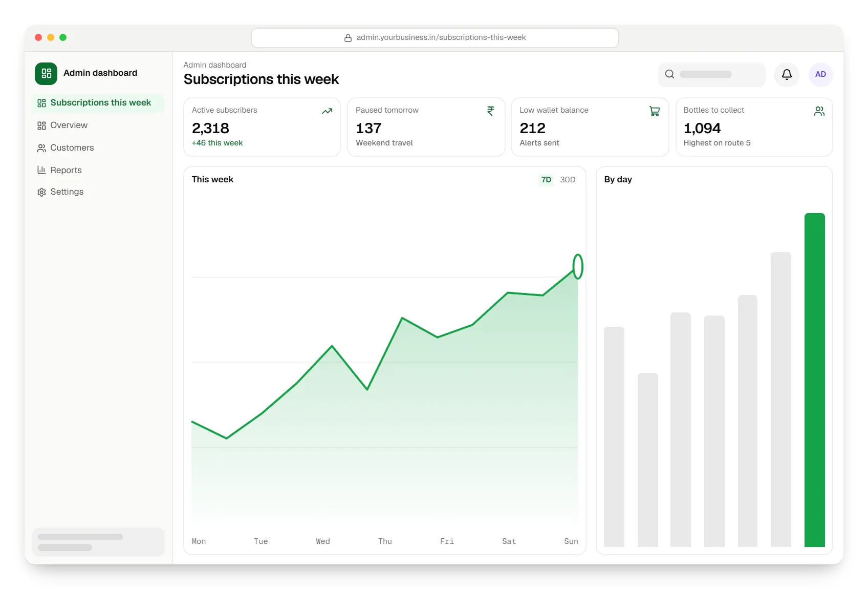The width and height of the screenshot is (868, 589).
Task: Click the green window maximize button
Action: tap(63, 37)
